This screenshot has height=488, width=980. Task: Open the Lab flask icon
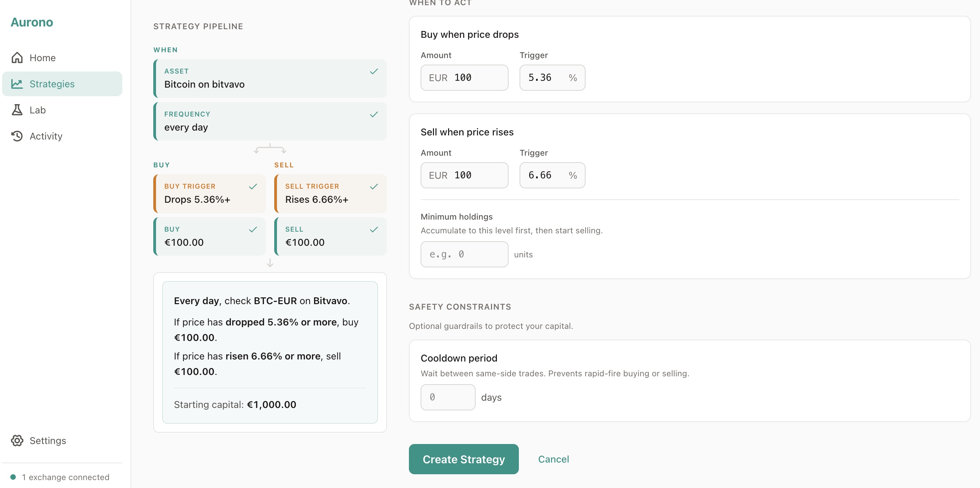tap(17, 110)
